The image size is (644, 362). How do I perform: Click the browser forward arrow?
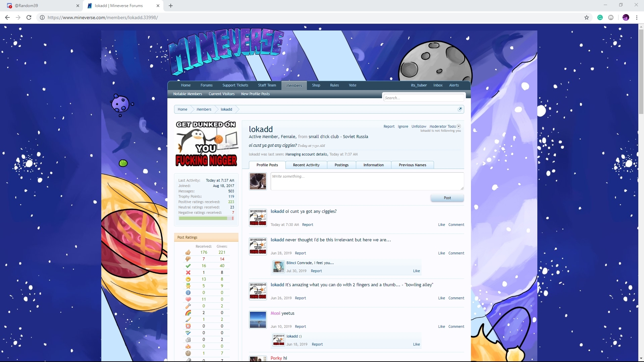(x=18, y=17)
